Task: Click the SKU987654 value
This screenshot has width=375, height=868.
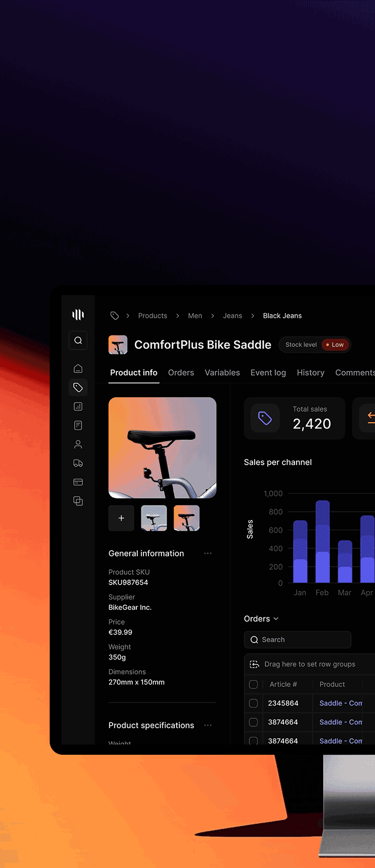Action: (x=128, y=583)
